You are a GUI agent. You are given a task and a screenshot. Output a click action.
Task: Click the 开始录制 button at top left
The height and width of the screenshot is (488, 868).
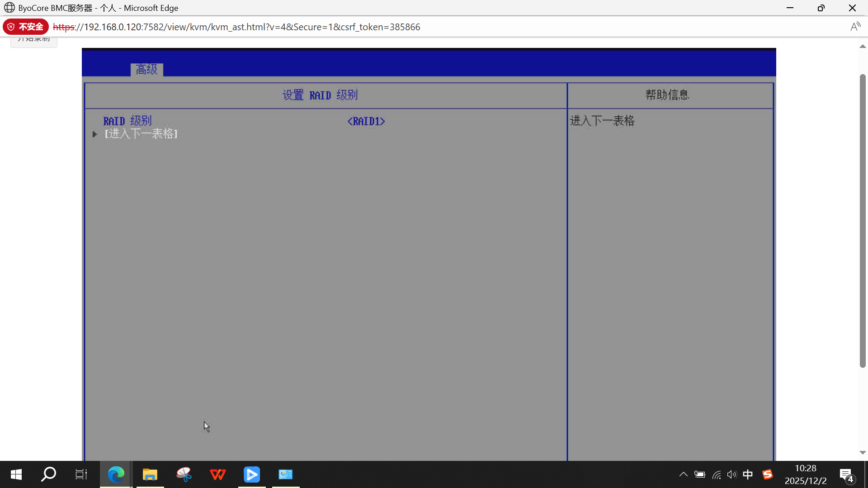tap(34, 41)
